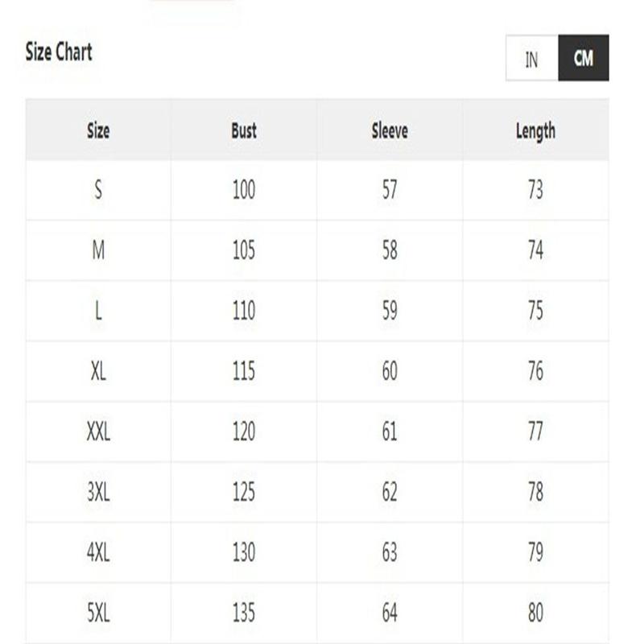Select the 4XL size cell
Viewport: 644px width, 644px height.
click(98, 552)
